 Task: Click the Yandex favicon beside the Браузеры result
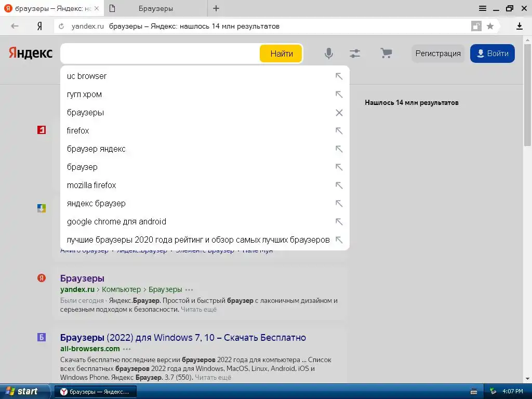coord(42,278)
